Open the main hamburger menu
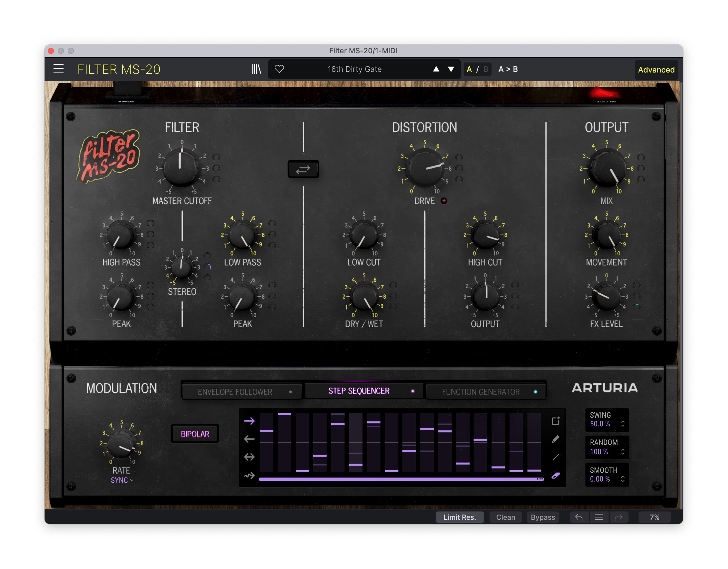The height and width of the screenshot is (569, 728). click(x=58, y=69)
